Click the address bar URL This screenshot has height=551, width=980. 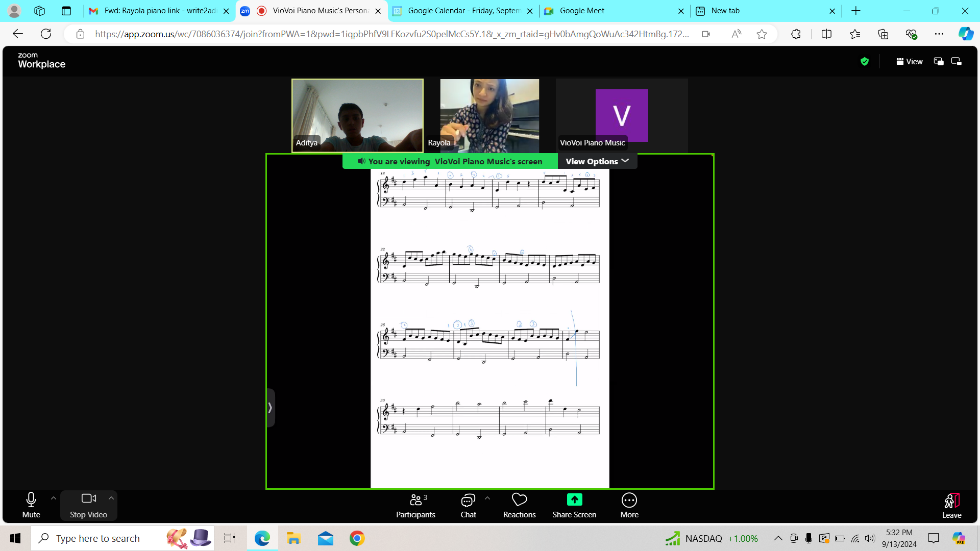click(x=392, y=34)
